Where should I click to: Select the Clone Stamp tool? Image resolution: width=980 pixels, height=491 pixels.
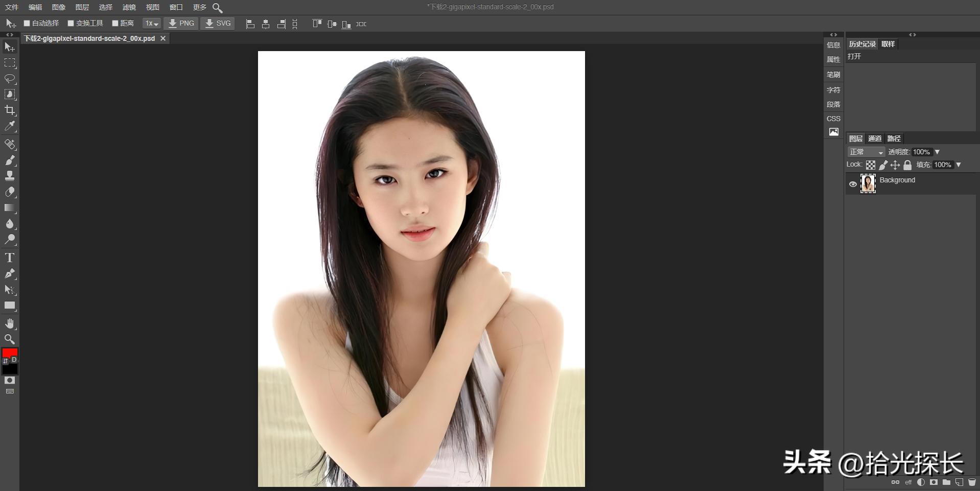(10, 176)
